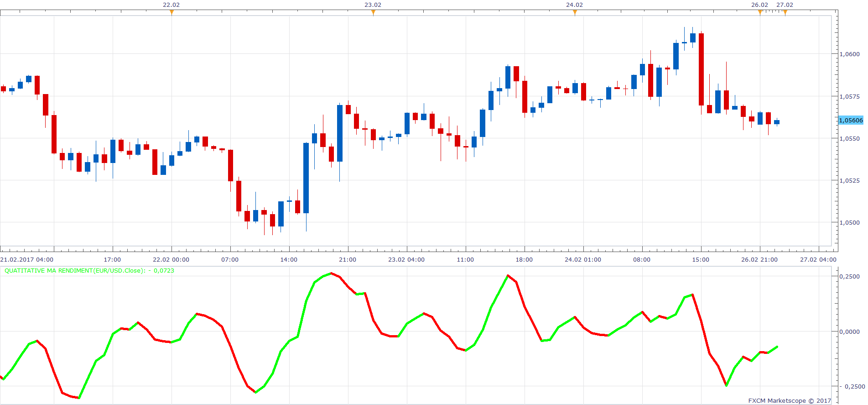Click the 26.02 21:00 time axis label
This screenshot has width=868, height=405.
759,259
